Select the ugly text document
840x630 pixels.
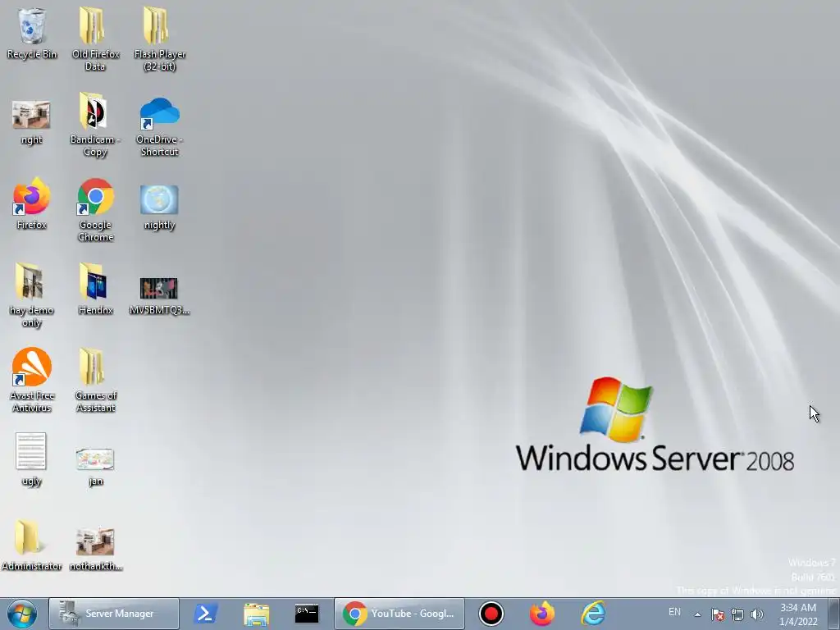tap(32, 459)
